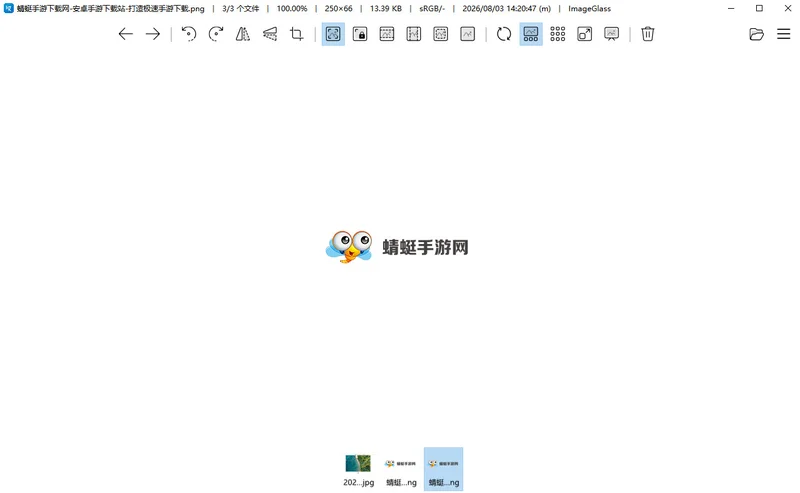Click the ImageGlass app icon in title bar
800x493 pixels.
tap(8, 8)
